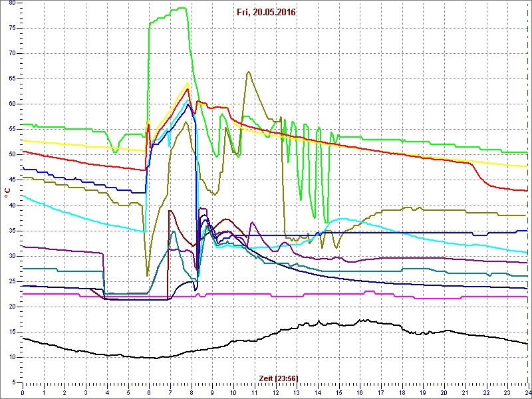The image size is (532, 399).
Task: Click the "45" value on temperature axis
Action: 11,180
